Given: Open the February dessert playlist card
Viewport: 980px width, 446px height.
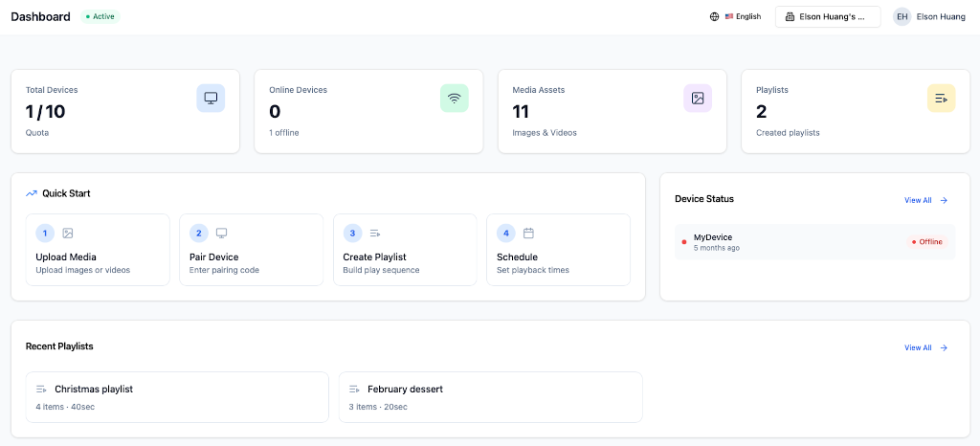Looking at the screenshot, I should [x=491, y=397].
